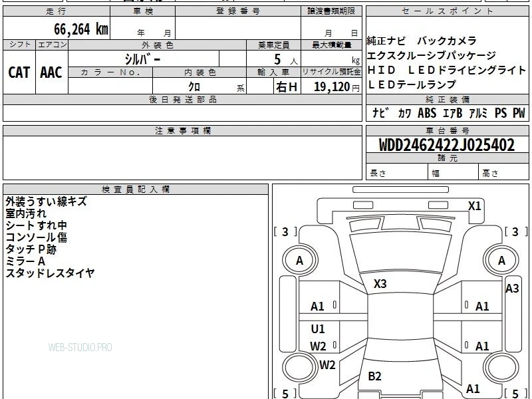The width and height of the screenshot is (532, 399).
Task: Select the エアB equipment entry
Action: pyautogui.click(x=453, y=113)
